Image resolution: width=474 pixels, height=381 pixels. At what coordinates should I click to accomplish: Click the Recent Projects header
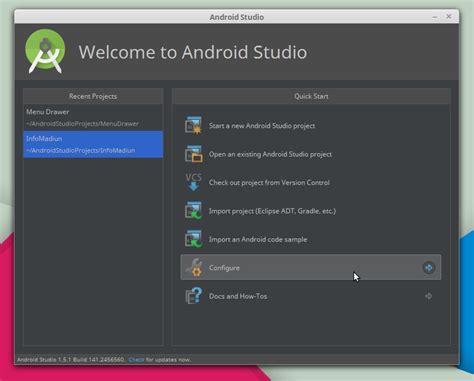pos(93,96)
